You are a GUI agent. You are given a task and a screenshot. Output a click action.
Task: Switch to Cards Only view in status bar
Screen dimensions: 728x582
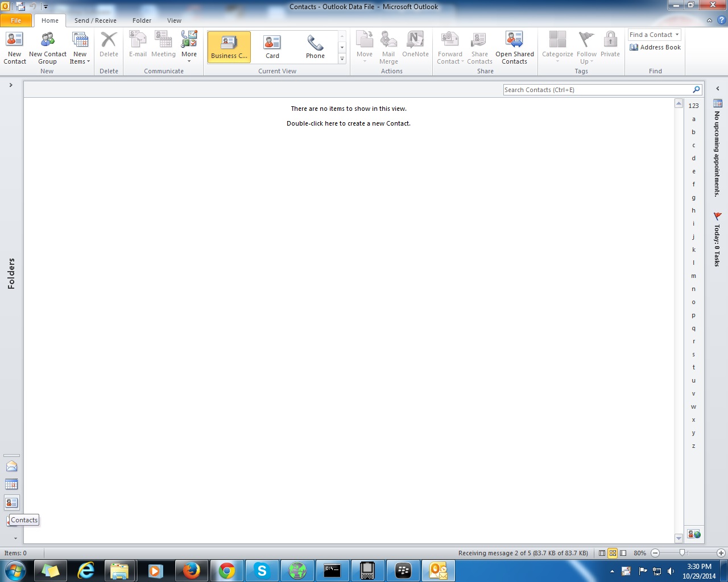pos(613,553)
